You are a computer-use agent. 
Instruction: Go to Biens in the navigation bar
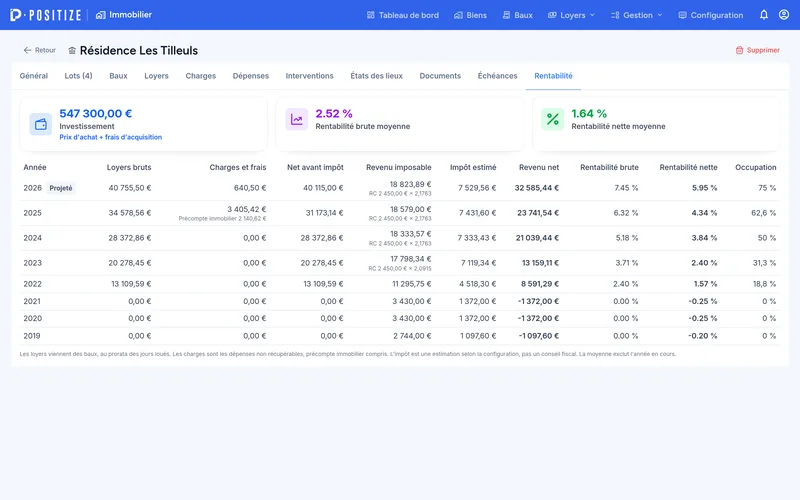(470, 15)
